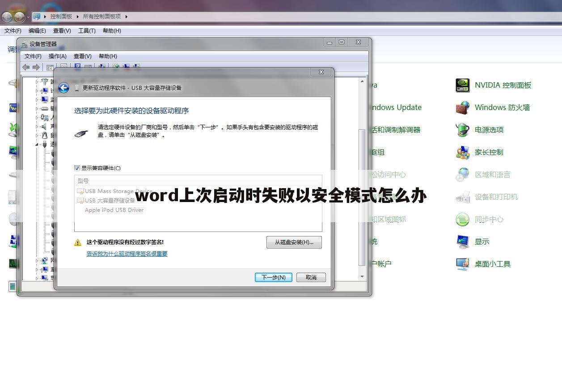
Task: Click the 家长控制 people icon
Action: [462, 152]
